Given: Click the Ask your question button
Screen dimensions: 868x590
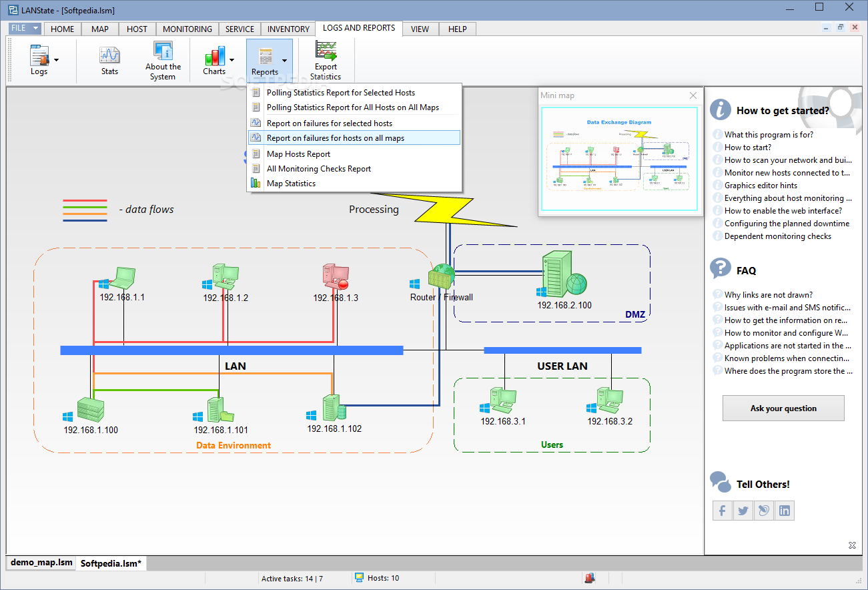Looking at the screenshot, I should pyautogui.click(x=783, y=408).
